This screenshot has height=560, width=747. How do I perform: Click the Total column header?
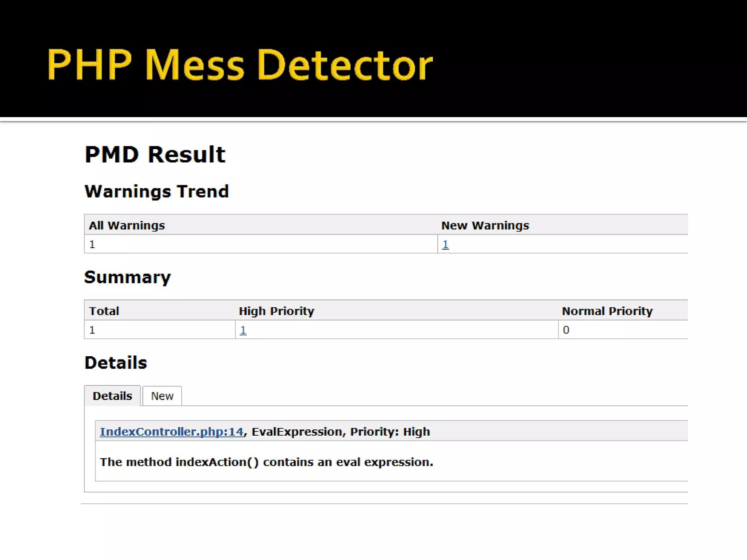(x=104, y=311)
